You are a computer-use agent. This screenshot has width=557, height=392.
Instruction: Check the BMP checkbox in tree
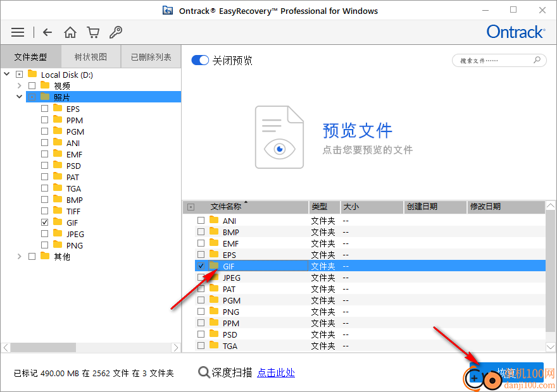tap(44, 200)
